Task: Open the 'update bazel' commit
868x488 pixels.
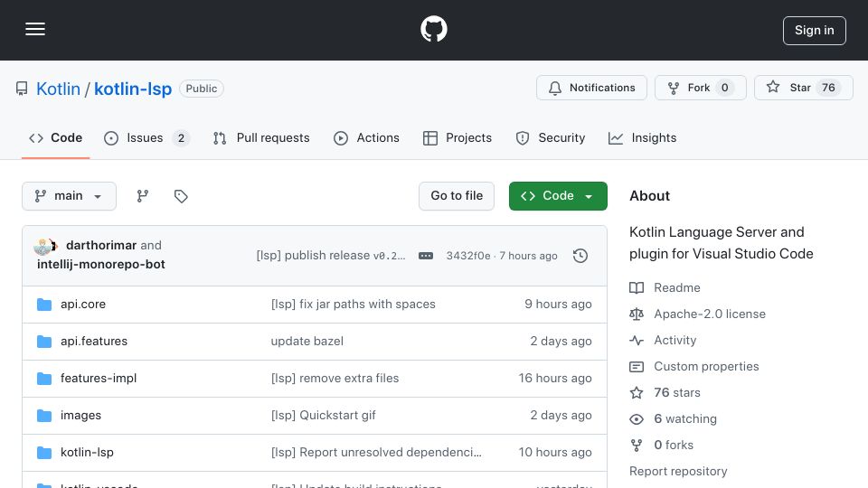Action: point(307,341)
